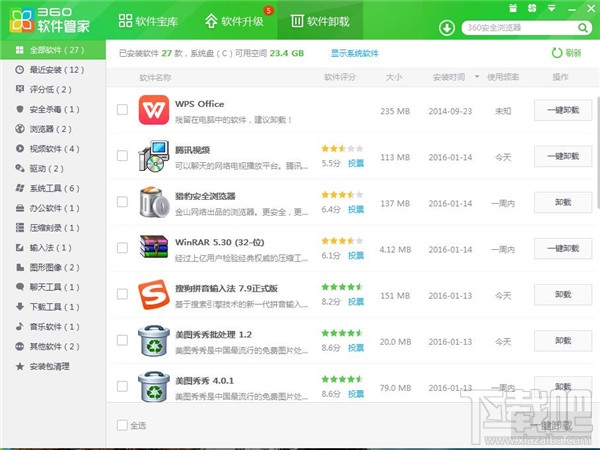
Task: Click the Sogou Pinyin input method icon
Action: [x=154, y=294]
